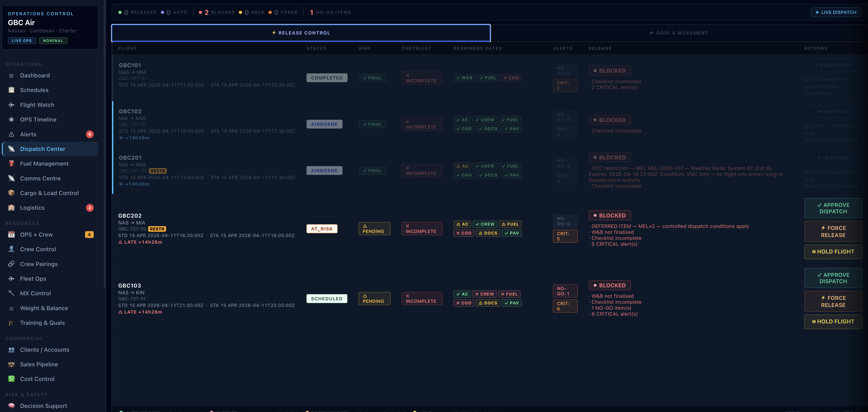868x412 pixels.
Task: Click the GBC103 NO-GO: 1 alert box
Action: pos(565,291)
